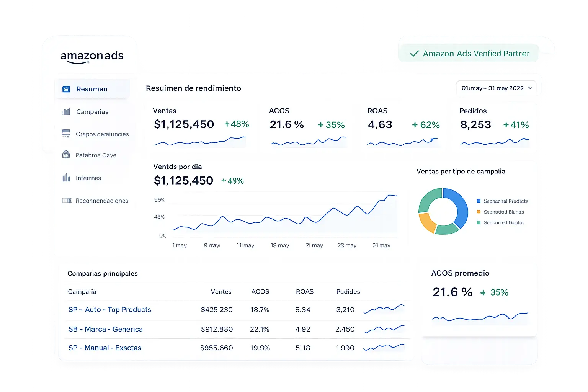Open the date range dropdown

point(496,88)
